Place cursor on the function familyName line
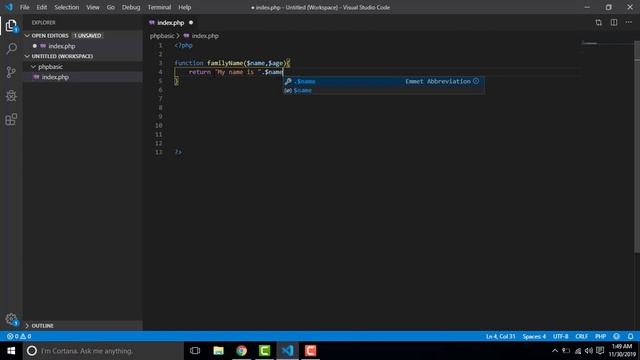 232,63
